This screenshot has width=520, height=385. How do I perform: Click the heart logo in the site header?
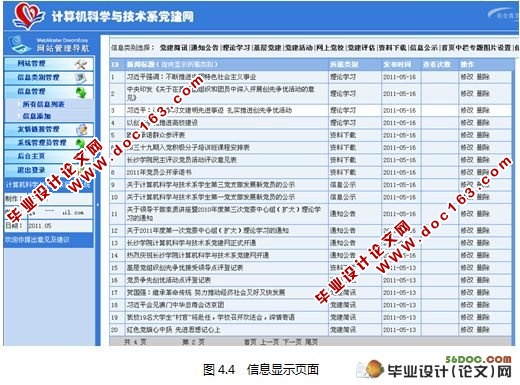point(28,16)
